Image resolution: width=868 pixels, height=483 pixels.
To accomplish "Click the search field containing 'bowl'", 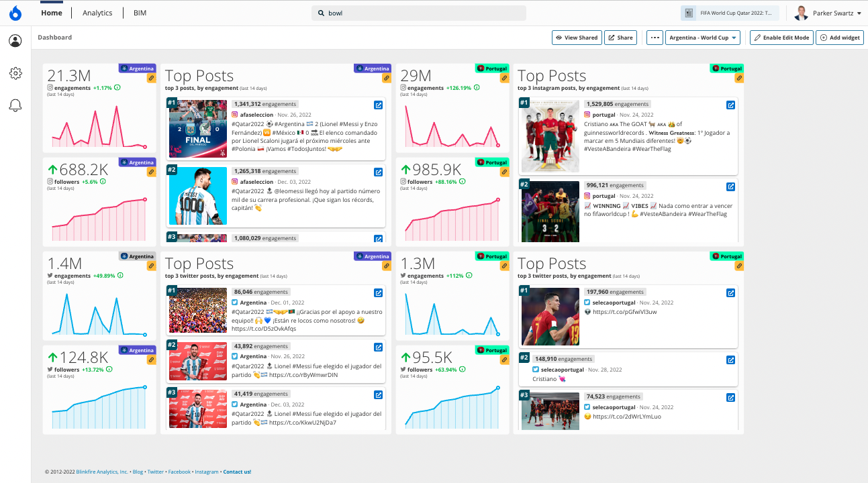I will (419, 13).
